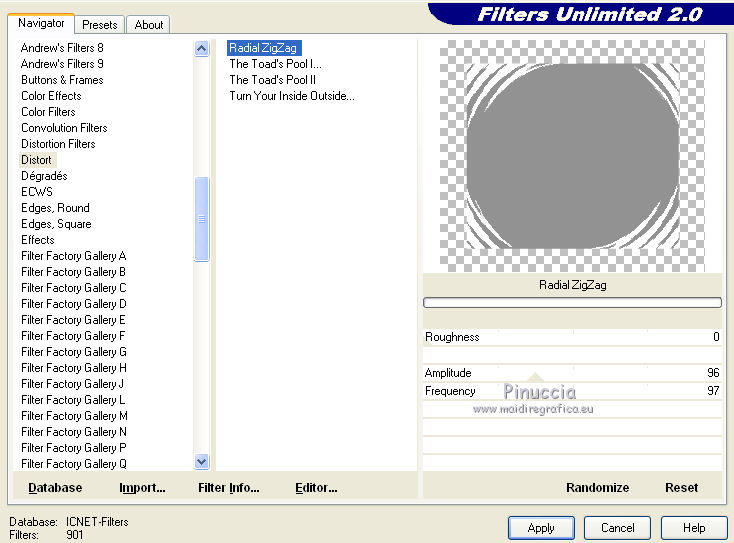This screenshot has width=734, height=543.
Task: Click the category list scrollbar thumb
Action: (x=202, y=219)
